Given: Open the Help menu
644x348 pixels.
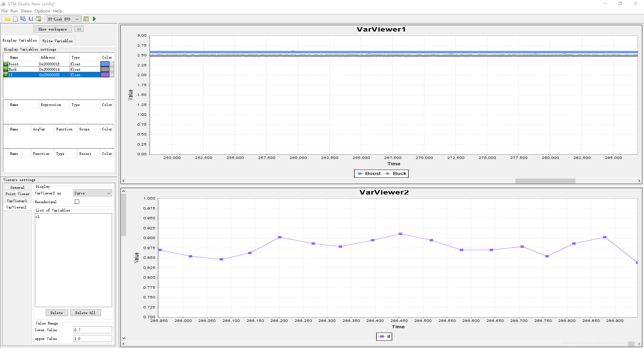Looking at the screenshot, I should [x=57, y=11].
